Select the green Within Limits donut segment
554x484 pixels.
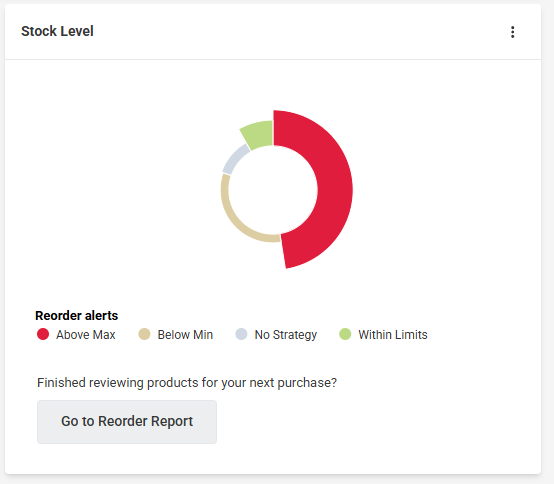(259, 135)
